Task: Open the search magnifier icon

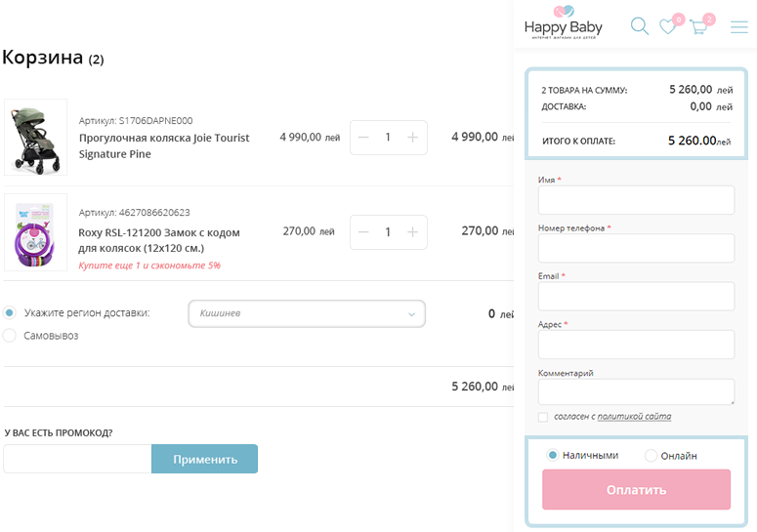Action: point(640,26)
